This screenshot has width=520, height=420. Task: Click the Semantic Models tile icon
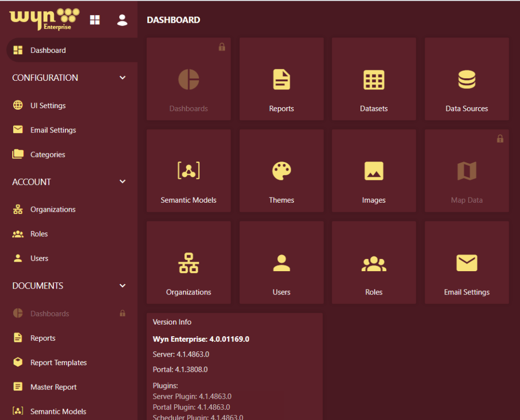188,171
